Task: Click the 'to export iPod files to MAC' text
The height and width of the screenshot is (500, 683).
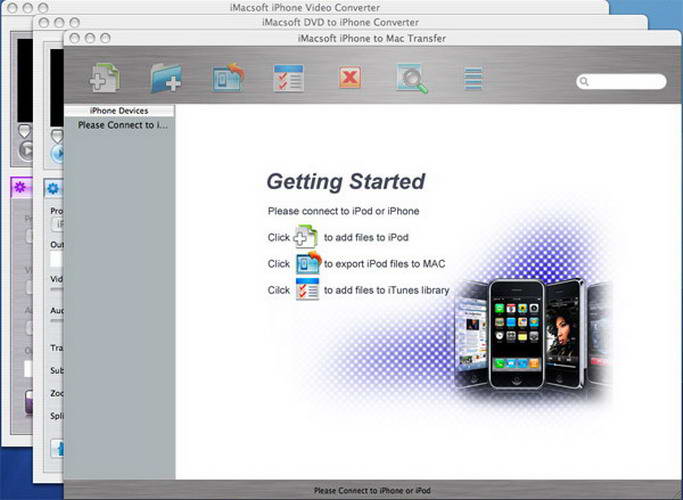Action: point(385,264)
